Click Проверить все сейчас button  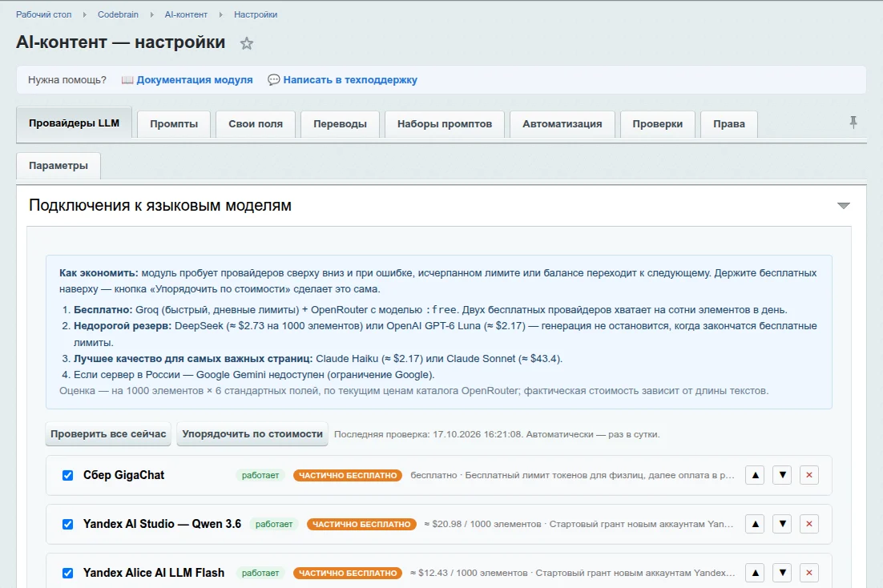tap(108, 434)
